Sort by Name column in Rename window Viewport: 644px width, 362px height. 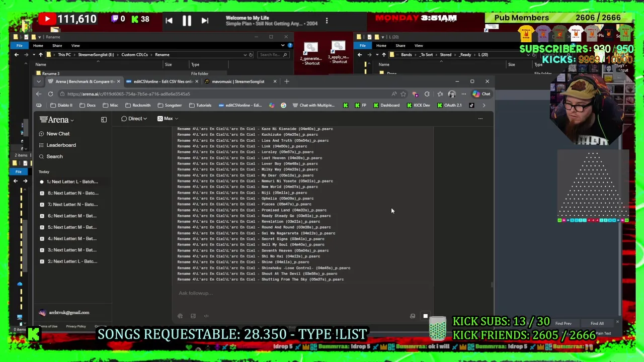41,64
